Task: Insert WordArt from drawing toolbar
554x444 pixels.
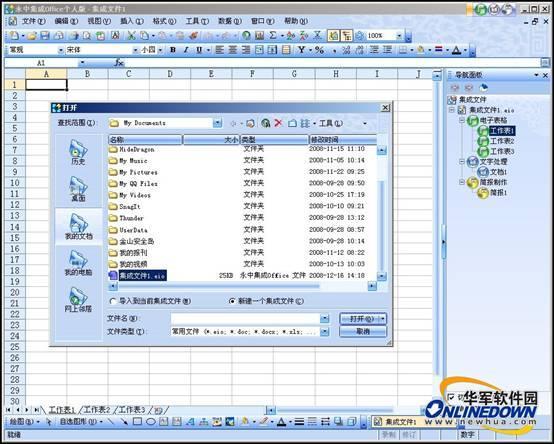Action: pyautogui.click(x=190, y=421)
